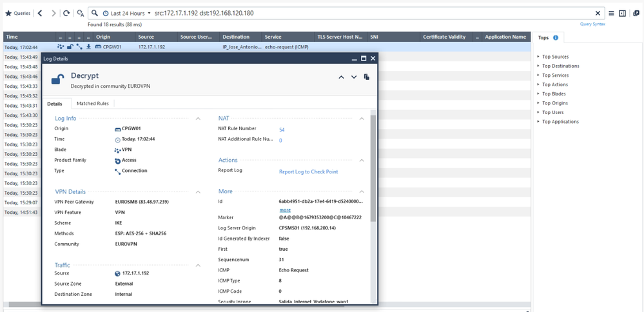The height and width of the screenshot is (312, 644).
Task: Sort by the Destination column header
Action: pyautogui.click(x=240, y=37)
